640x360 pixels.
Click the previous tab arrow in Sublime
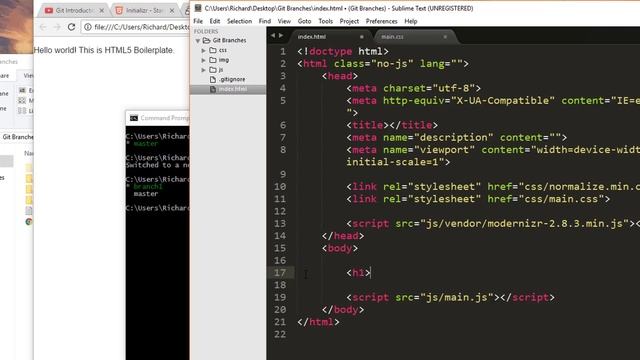coord(273,36)
